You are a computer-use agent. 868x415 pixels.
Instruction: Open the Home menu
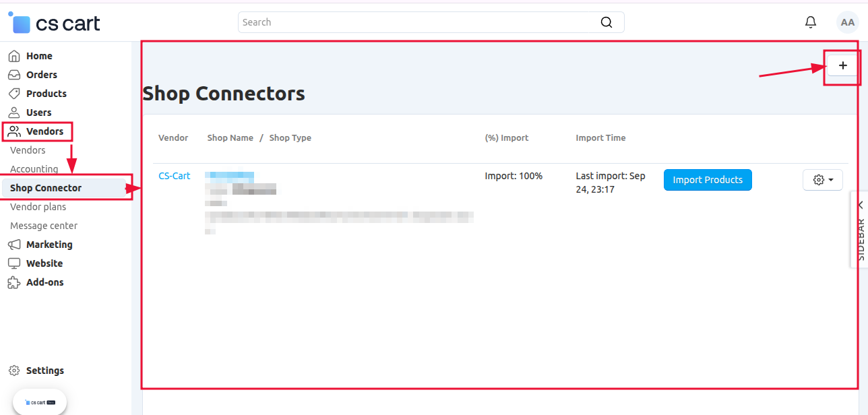(39, 56)
